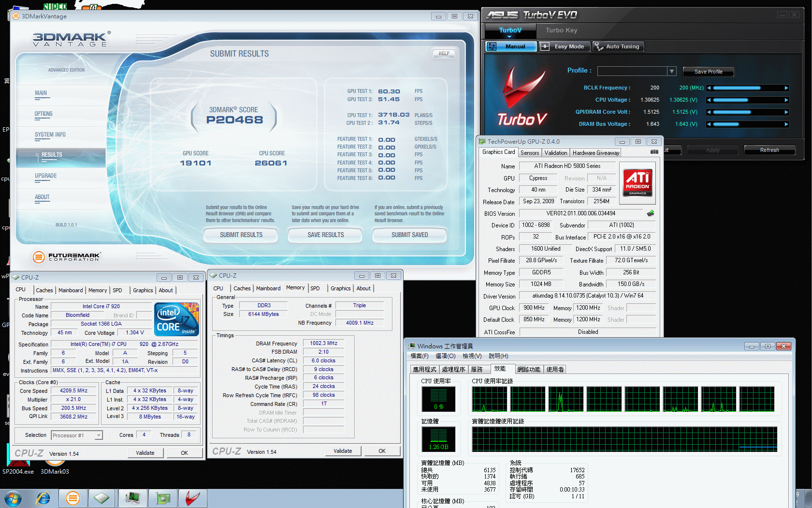Enable Auto Tuning mode in TurboV

click(618, 46)
